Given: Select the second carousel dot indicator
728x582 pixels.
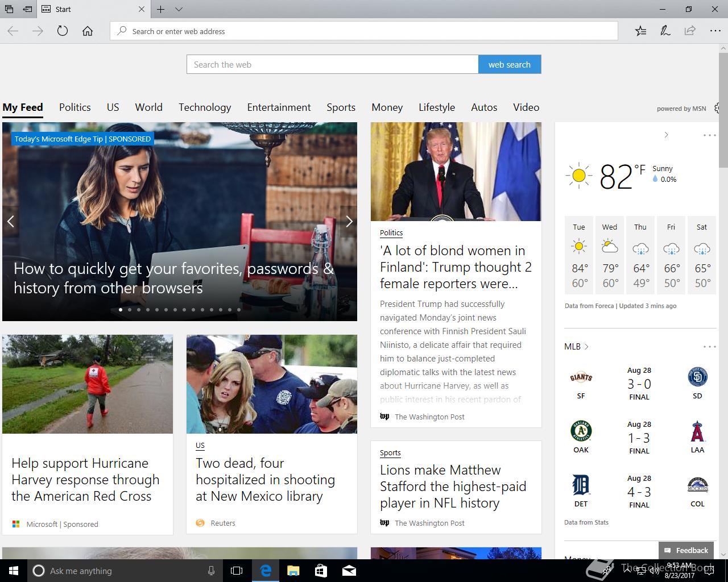Looking at the screenshot, I should [130, 310].
